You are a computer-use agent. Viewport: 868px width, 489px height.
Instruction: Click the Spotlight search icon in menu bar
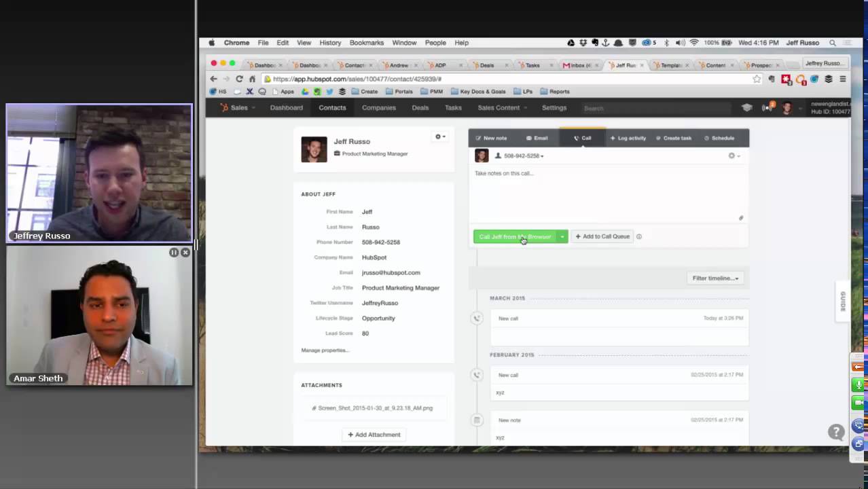point(832,43)
